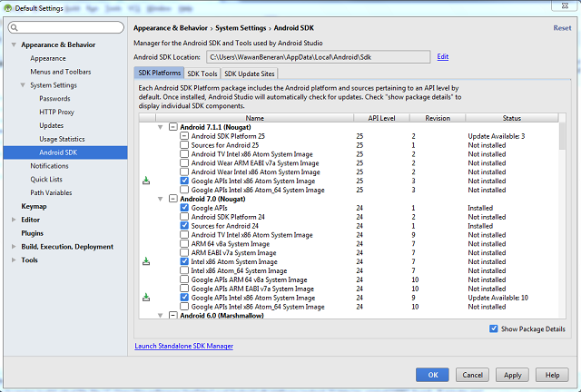Expand Build, Execution, Deployment arrow
The image size is (581, 392).
coord(14,247)
